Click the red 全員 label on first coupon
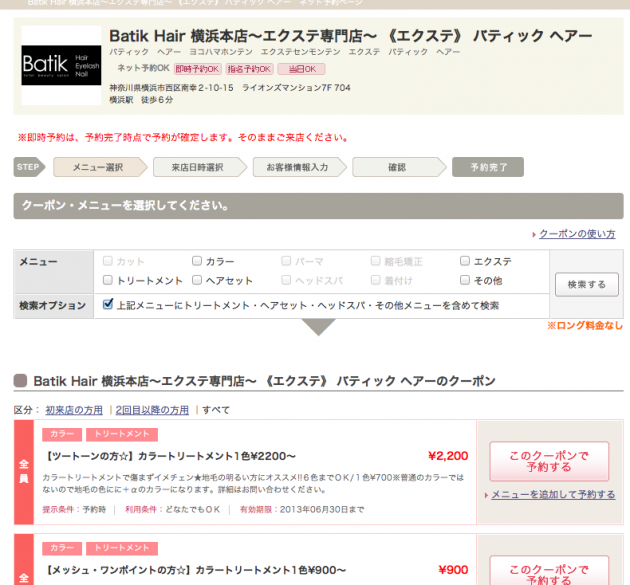 pyautogui.click(x=24, y=472)
